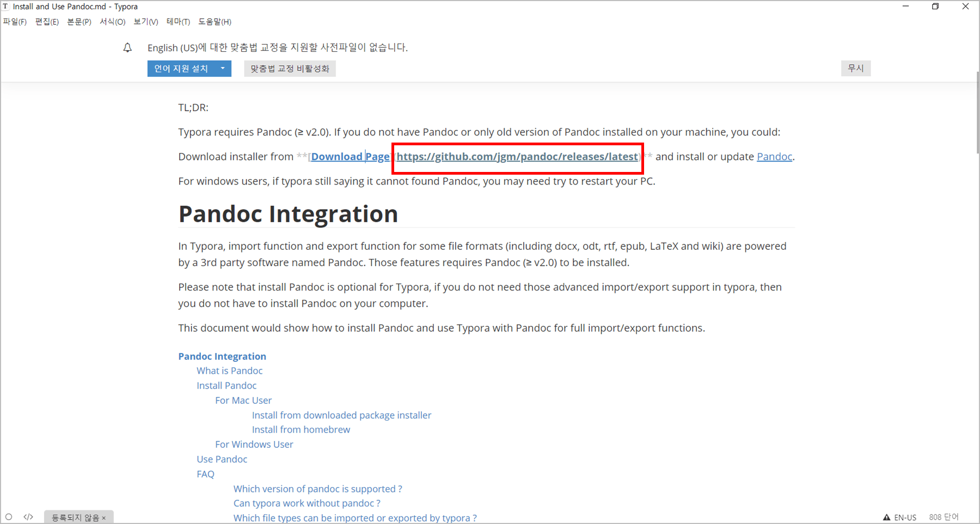Go to Use Pandoc section link
The image size is (980, 524).
(222, 459)
